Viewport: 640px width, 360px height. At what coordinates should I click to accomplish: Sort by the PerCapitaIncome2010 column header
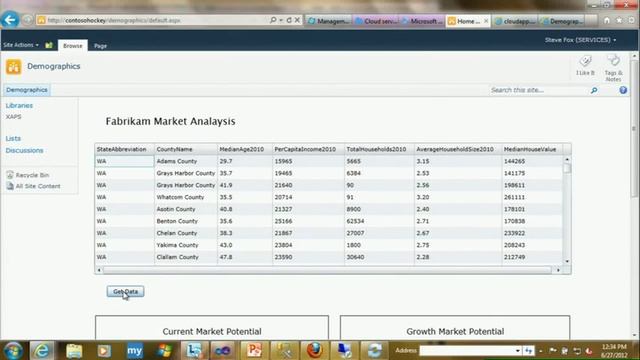click(309, 149)
